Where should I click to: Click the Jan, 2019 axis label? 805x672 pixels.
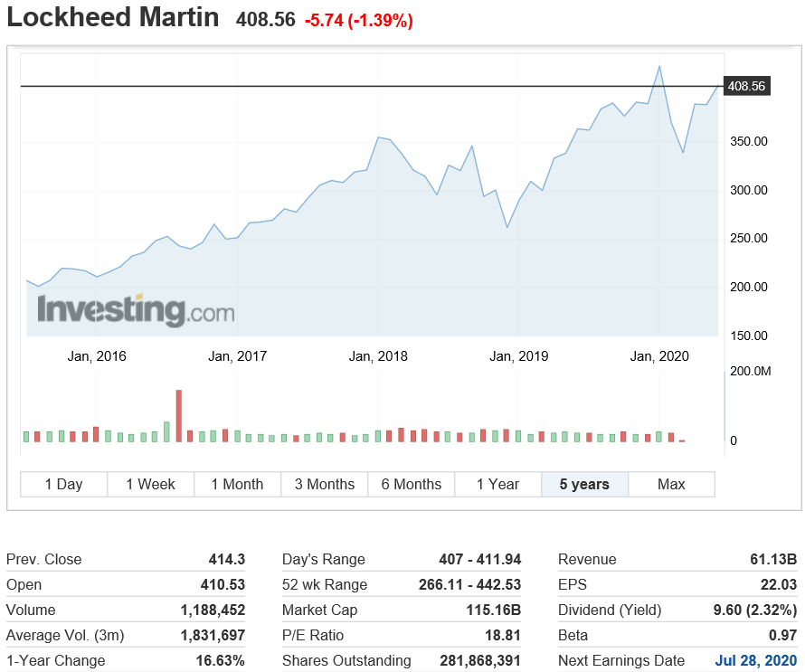519,356
